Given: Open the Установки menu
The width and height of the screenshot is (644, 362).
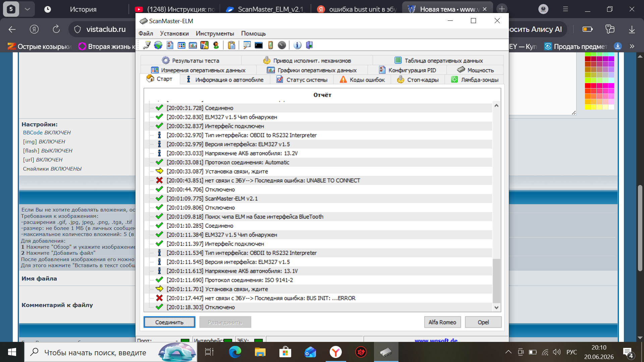Looking at the screenshot, I should 174,34.
